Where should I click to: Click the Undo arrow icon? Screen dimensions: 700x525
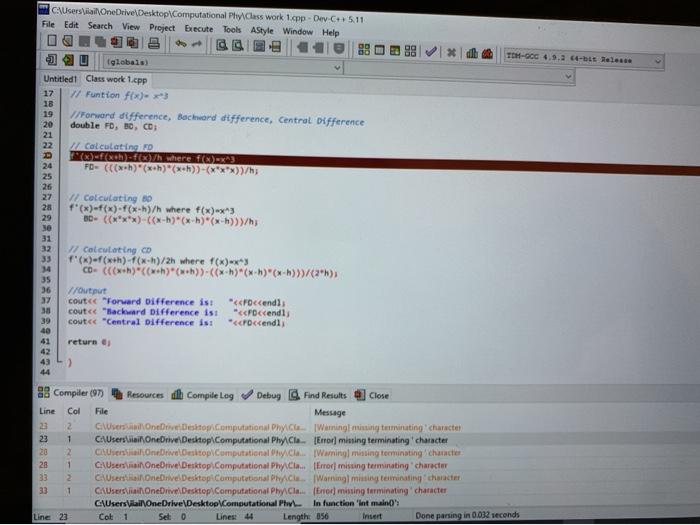[180, 44]
